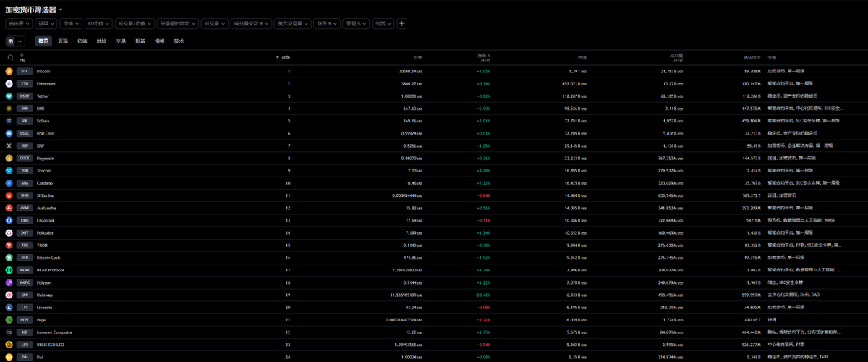This screenshot has width=868, height=362.
Task: Sort by the 价格 column header
Action: [x=418, y=57]
